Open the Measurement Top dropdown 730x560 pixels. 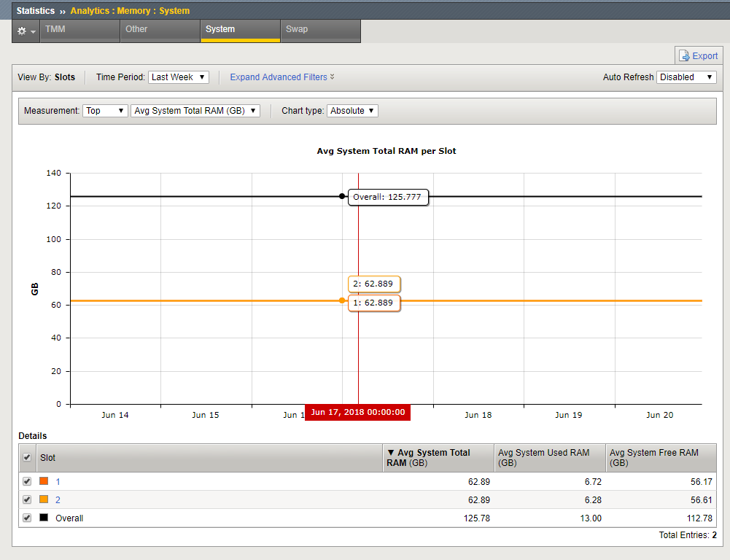click(105, 111)
